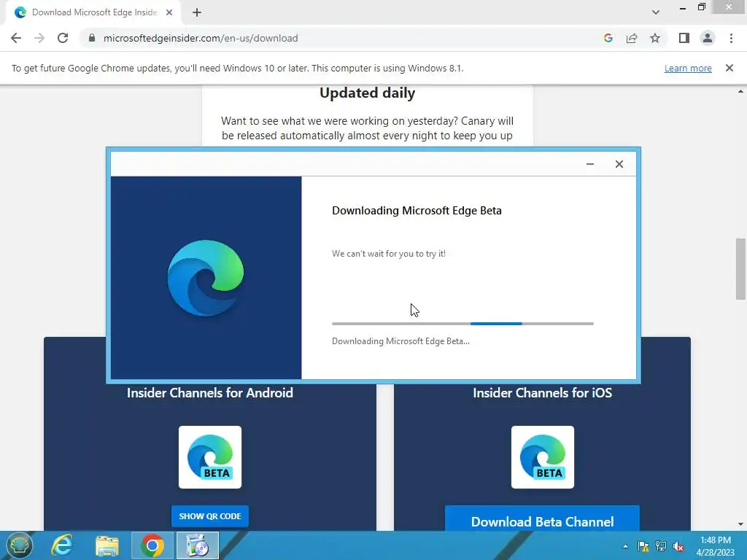Open a new browser tab

(x=197, y=12)
